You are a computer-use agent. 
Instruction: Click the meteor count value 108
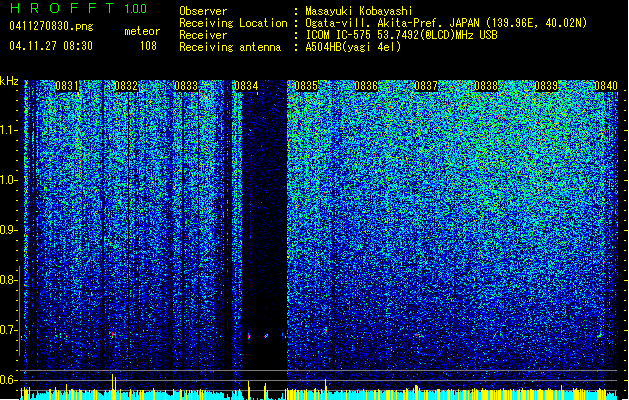coord(148,46)
